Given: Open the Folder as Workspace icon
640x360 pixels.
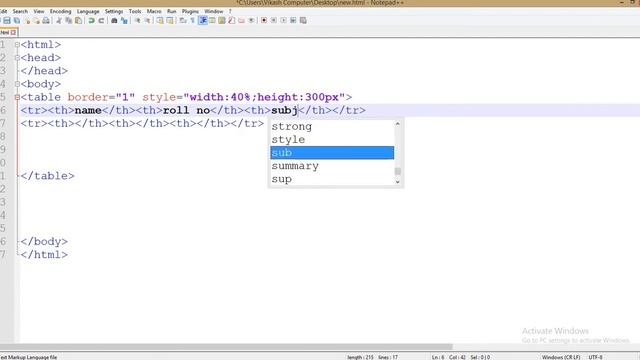Looking at the screenshot, I should pos(241,20).
